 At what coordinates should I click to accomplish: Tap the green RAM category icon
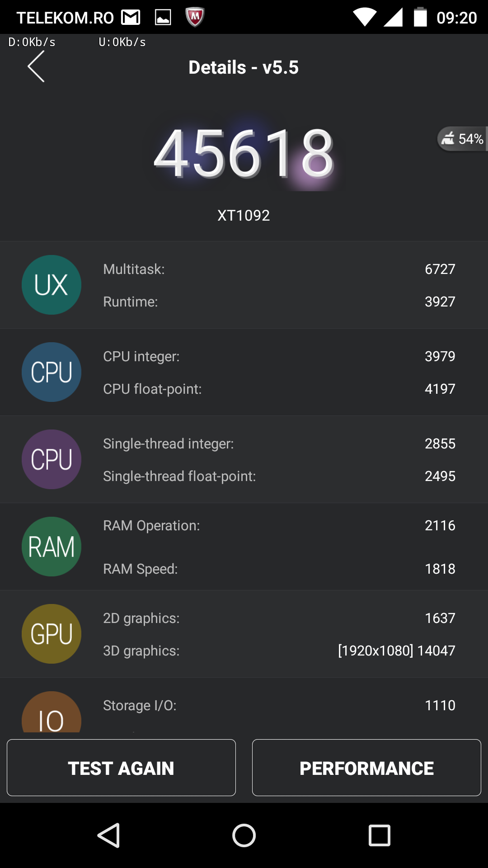[x=52, y=547]
